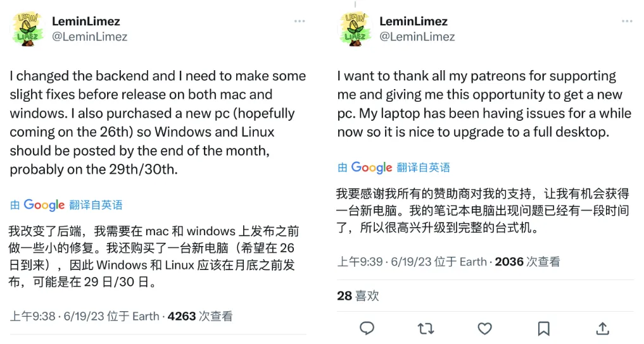Click the left tweet's timestamp 上午9:38
The height and width of the screenshot is (344, 644).
[x=33, y=316]
